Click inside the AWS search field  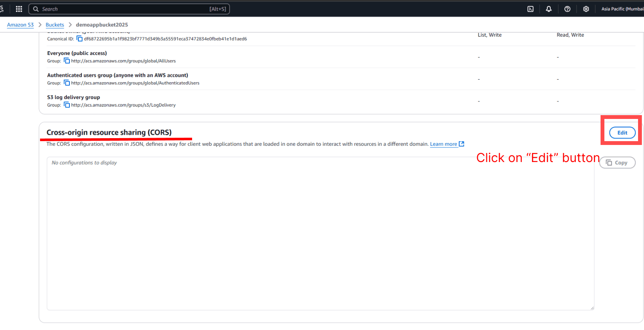tap(128, 9)
